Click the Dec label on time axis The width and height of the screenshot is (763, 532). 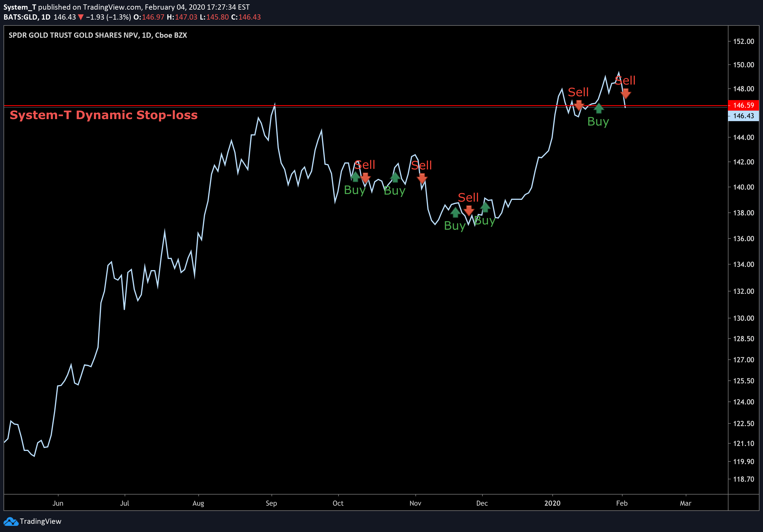click(482, 503)
